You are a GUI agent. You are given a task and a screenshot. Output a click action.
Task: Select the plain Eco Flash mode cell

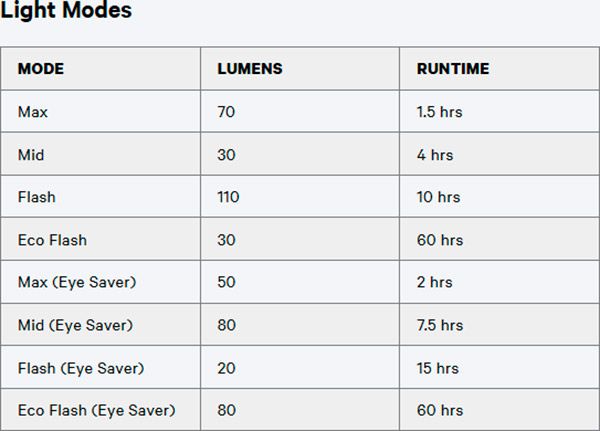(52, 240)
